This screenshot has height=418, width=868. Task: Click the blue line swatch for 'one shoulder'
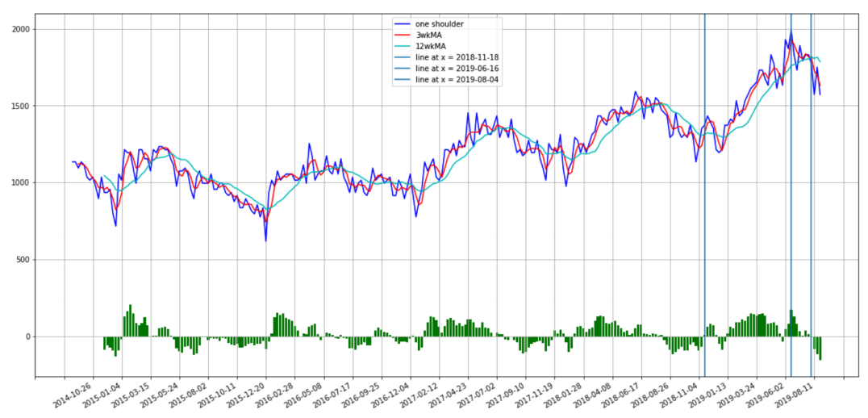(403, 24)
